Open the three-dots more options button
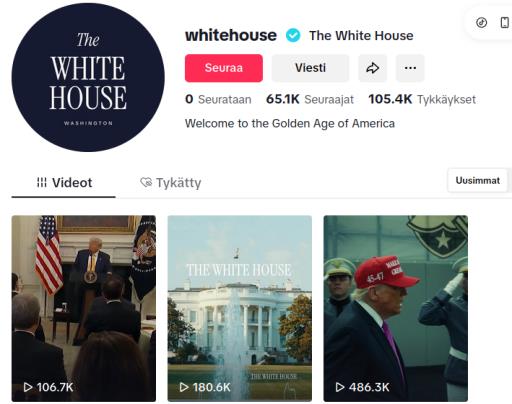 pos(410,68)
